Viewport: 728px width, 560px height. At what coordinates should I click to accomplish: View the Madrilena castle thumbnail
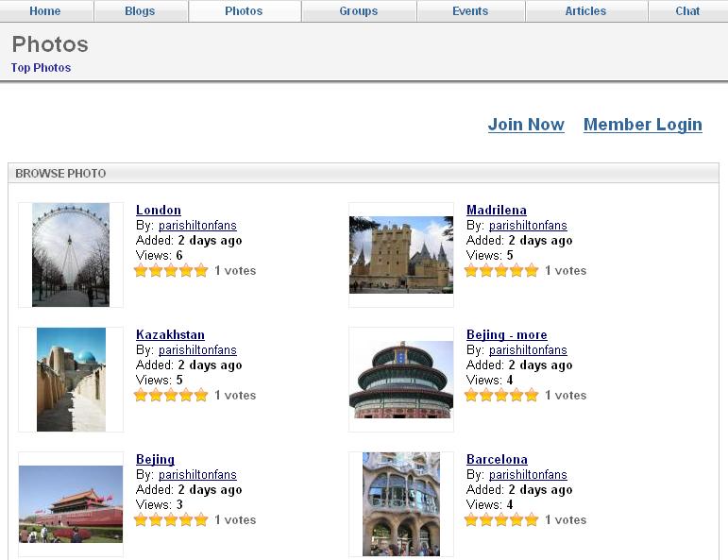click(401, 255)
